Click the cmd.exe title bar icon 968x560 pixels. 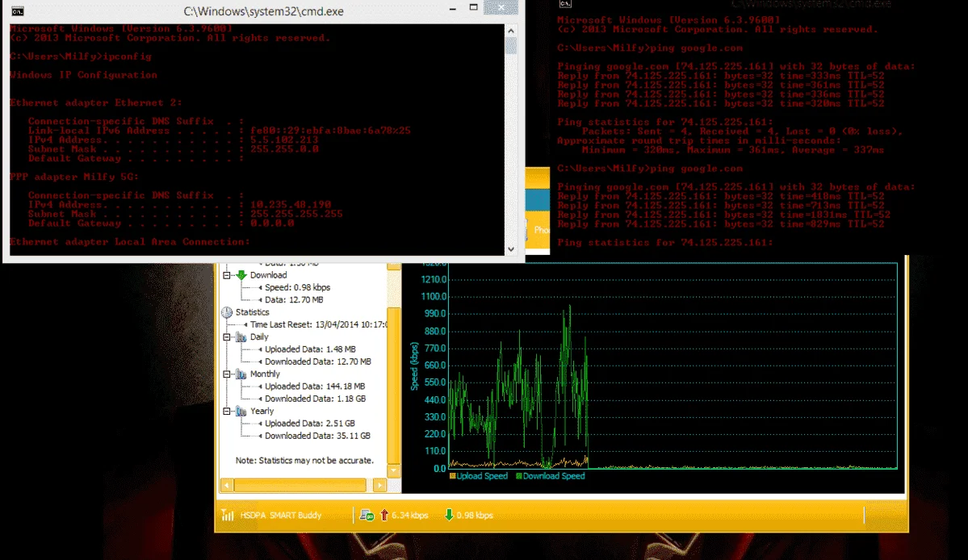[x=17, y=11]
